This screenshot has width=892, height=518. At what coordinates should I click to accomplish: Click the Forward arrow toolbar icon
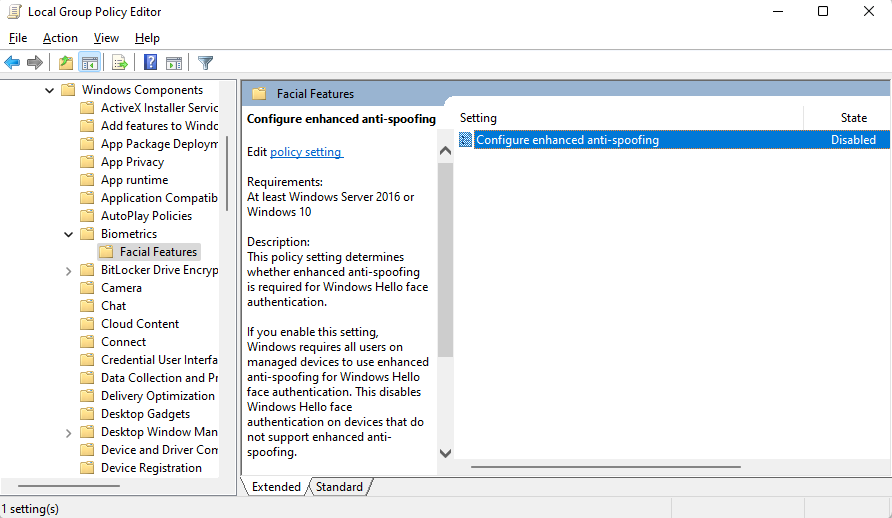pos(35,63)
